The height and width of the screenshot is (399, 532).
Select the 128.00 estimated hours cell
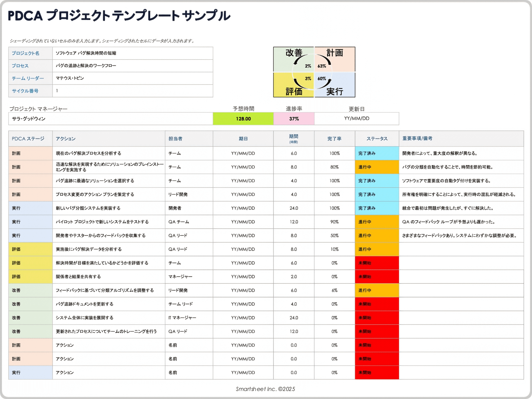pyautogui.click(x=243, y=119)
